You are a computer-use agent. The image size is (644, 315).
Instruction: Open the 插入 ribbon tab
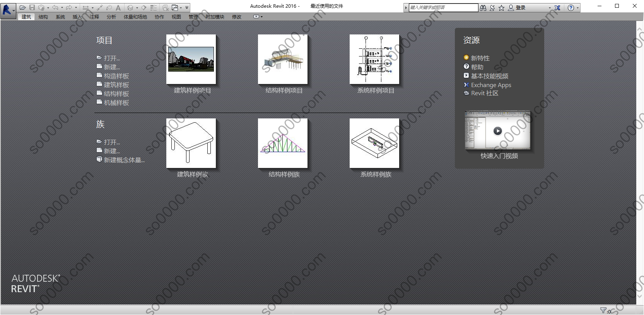pyautogui.click(x=77, y=17)
